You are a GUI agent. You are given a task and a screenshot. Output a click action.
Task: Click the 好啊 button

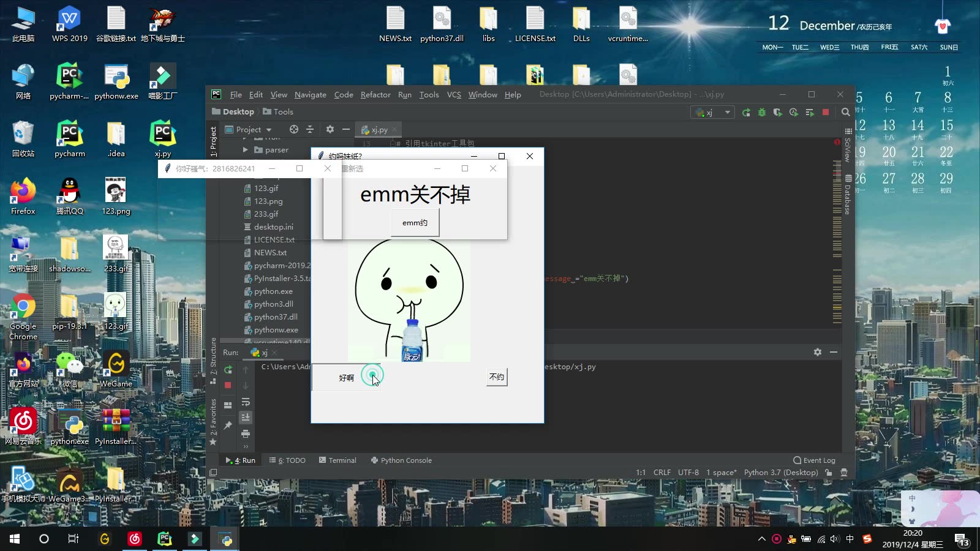(x=347, y=378)
